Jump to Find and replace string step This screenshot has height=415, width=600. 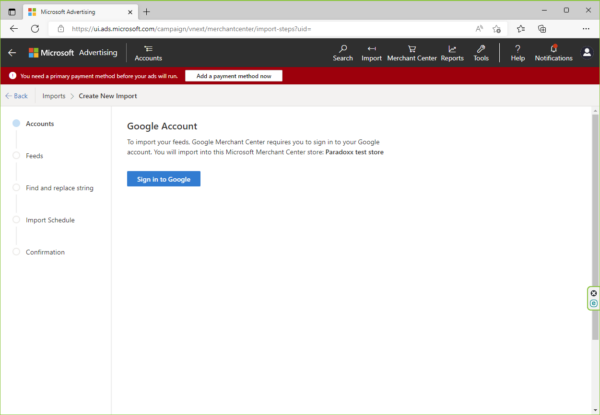pos(59,188)
